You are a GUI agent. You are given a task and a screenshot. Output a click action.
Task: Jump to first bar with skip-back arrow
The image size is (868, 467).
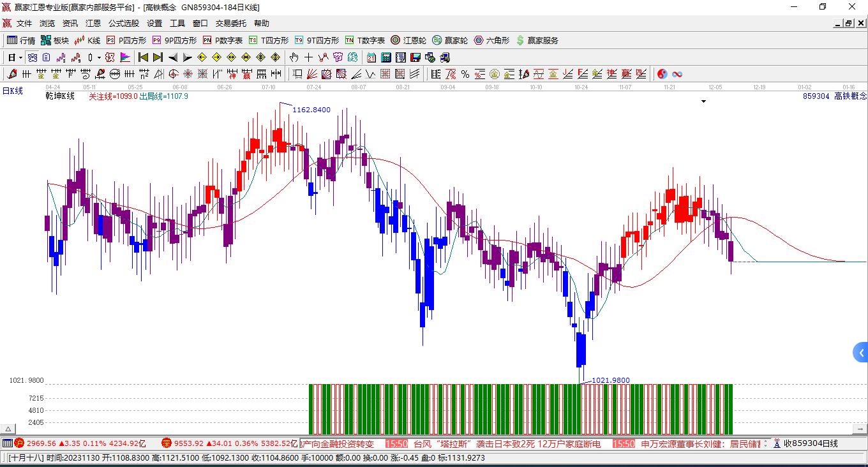click(144, 57)
